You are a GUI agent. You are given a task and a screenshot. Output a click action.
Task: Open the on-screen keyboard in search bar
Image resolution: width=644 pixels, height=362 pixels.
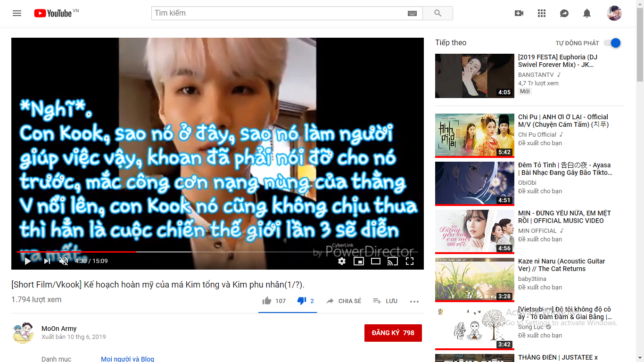pos(412,13)
